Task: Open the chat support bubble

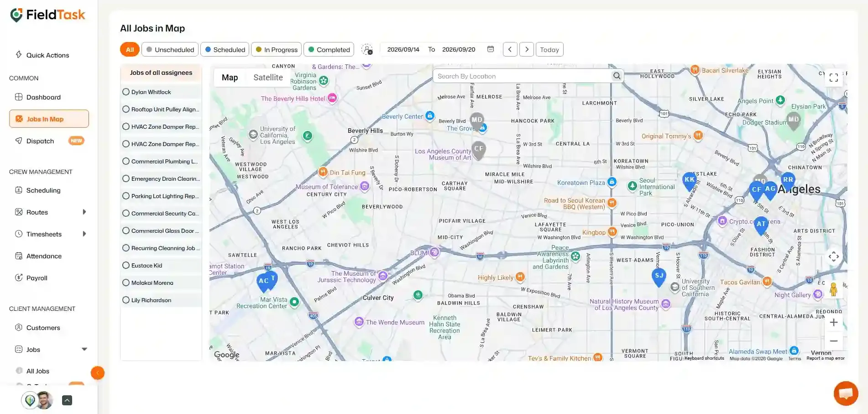Action: tap(846, 393)
